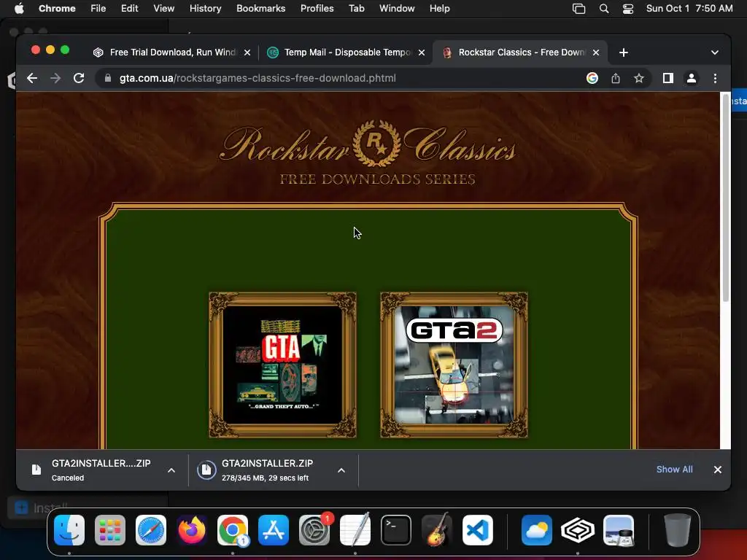Open the Trash in the Dock
Image resolution: width=747 pixels, height=560 pixels.
678,530
